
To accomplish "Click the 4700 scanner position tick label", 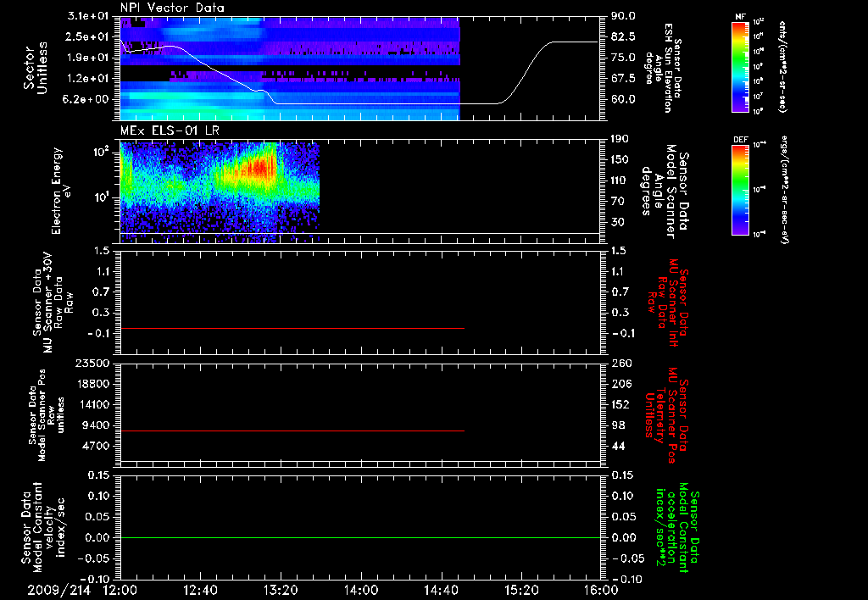I will pyautogui.click(x=97, y=446).
